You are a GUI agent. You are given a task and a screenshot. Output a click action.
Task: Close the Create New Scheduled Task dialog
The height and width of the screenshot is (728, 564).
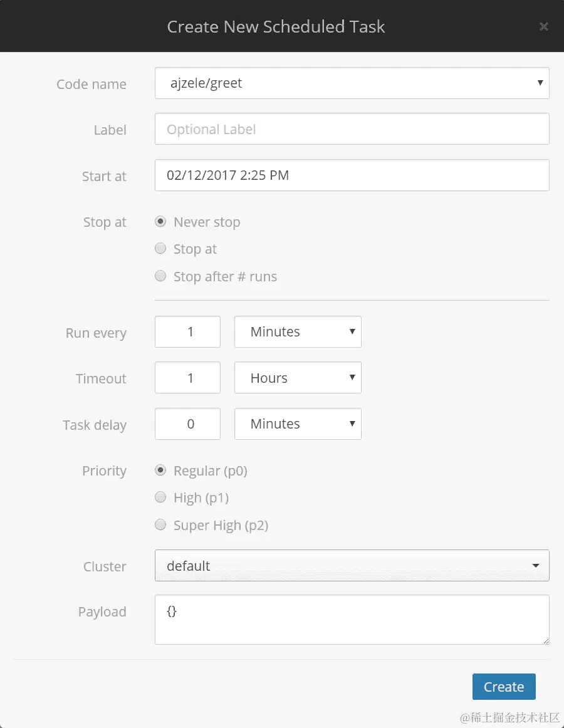(x=543, y=26)
